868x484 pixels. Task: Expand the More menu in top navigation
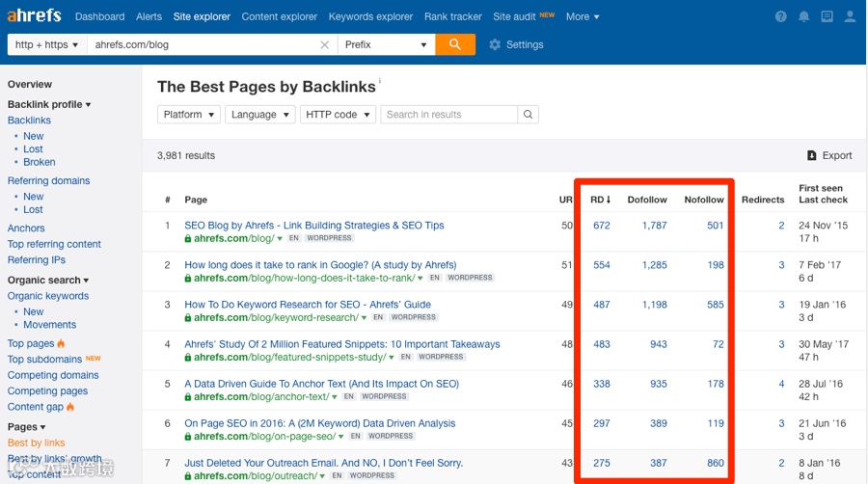tap(583, 16)
